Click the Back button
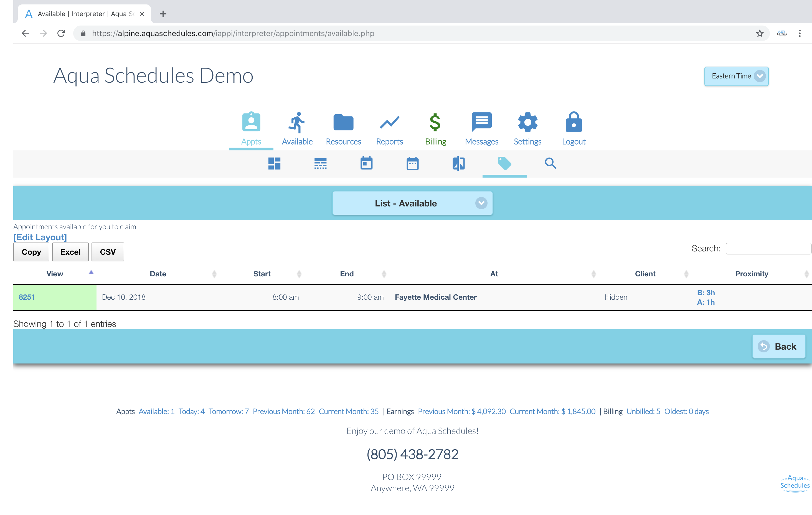Viewport: 812px width, 515px height. (x=779, y=346)
